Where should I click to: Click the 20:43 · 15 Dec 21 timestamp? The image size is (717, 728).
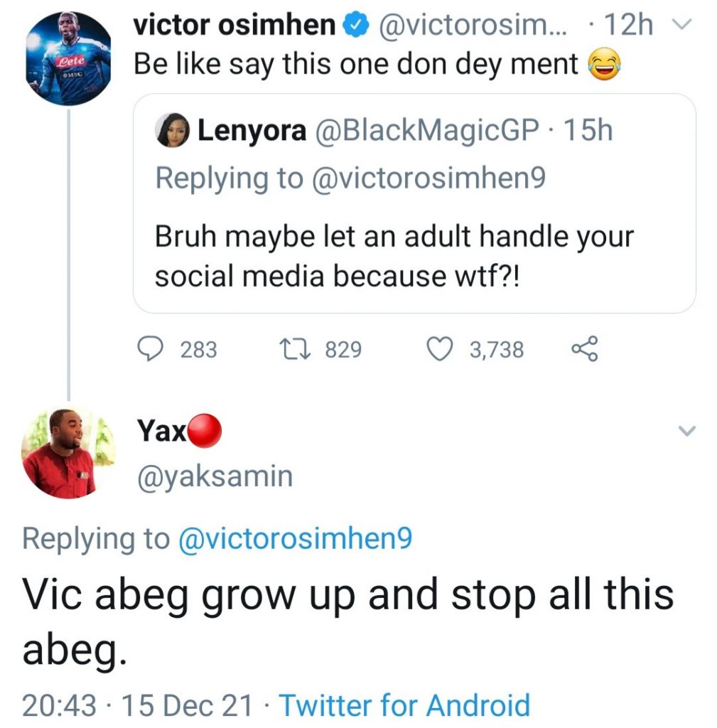tap(137, 705)
